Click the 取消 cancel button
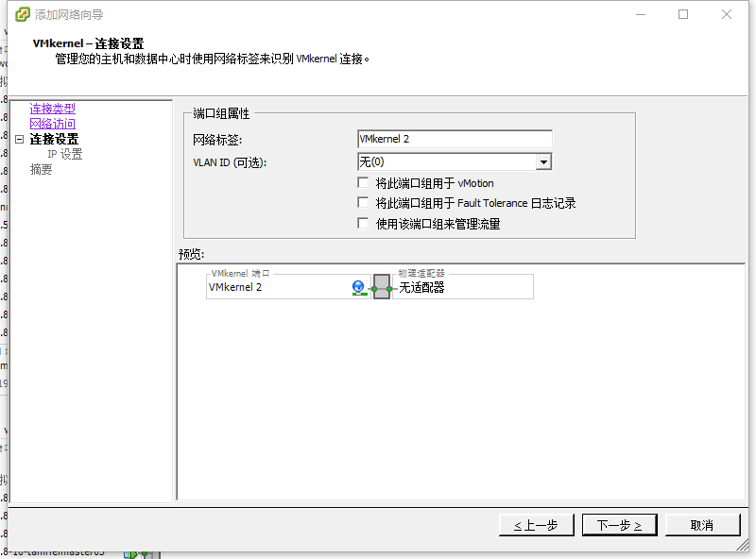Viewport: 756px width, 559px height. pos(702,525)
